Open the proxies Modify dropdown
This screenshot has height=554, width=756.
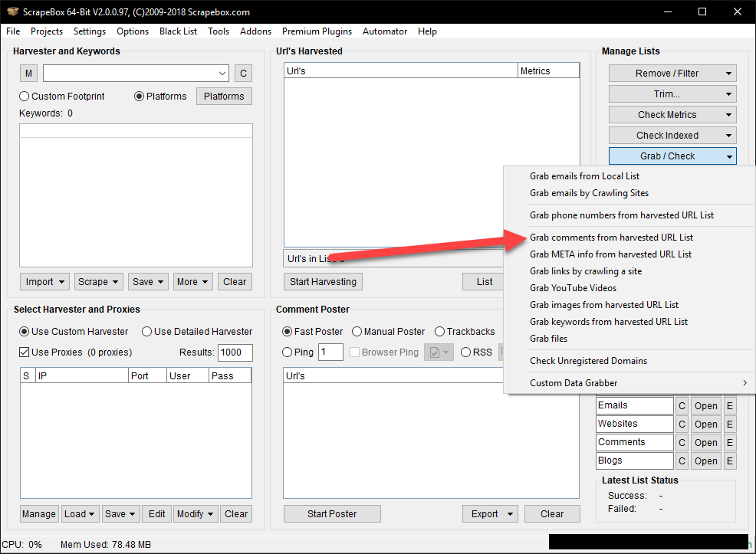point(196,514)
